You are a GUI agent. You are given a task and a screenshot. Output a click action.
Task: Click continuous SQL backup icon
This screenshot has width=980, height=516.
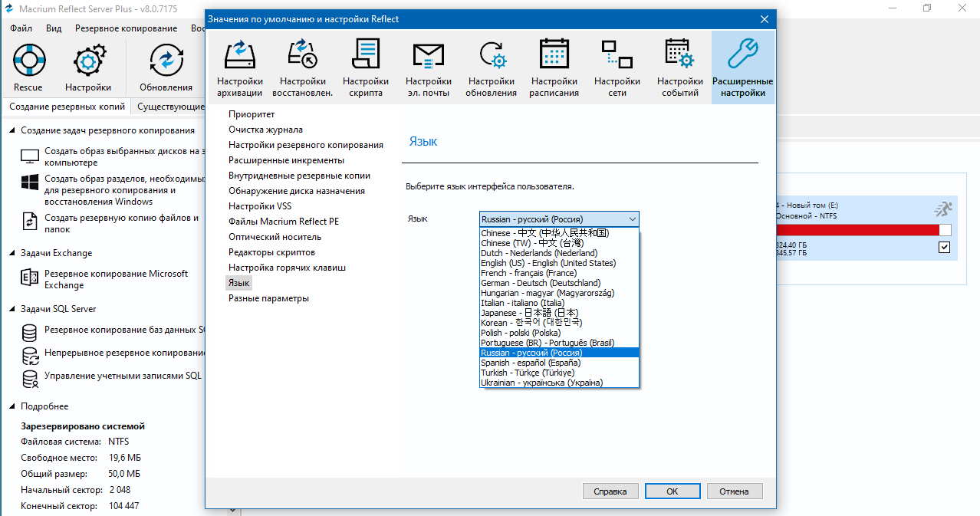(x=30, y=356)
